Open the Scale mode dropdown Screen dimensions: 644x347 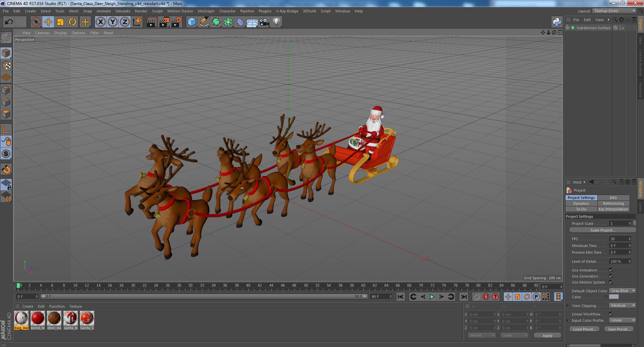coord(514,336)
